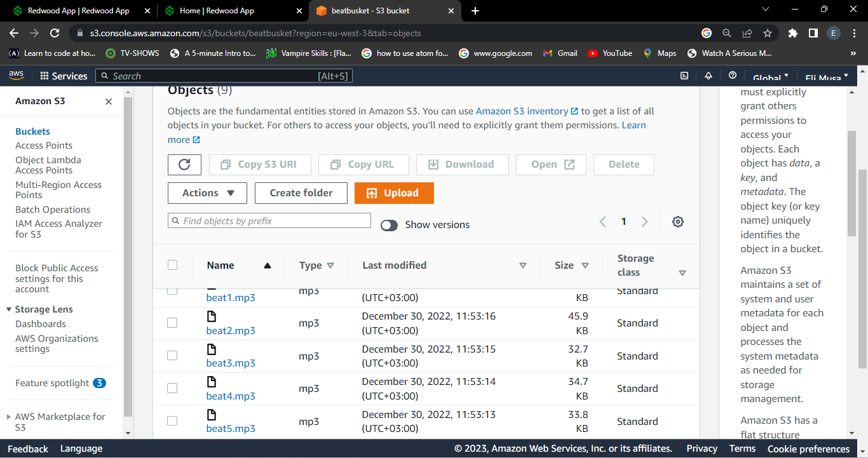This screenshot has height=458, width=868.
Task: Click the browser reload button
Action: click(x=55, y=33)
